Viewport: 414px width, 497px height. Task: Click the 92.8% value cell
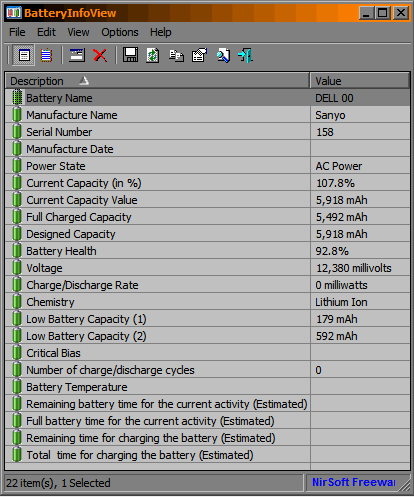(360, 251)
